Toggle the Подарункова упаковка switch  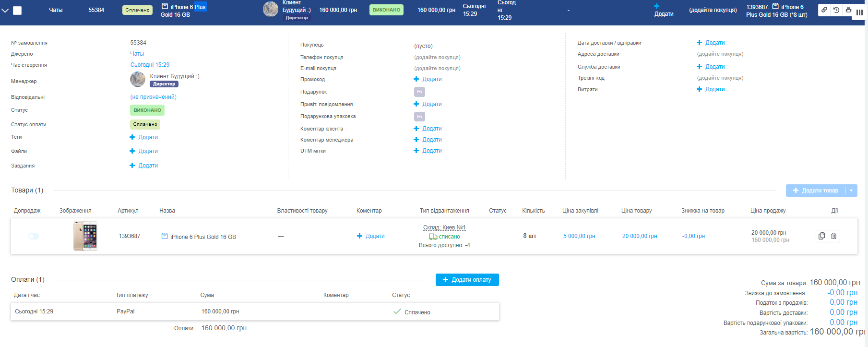click(419, 117)
